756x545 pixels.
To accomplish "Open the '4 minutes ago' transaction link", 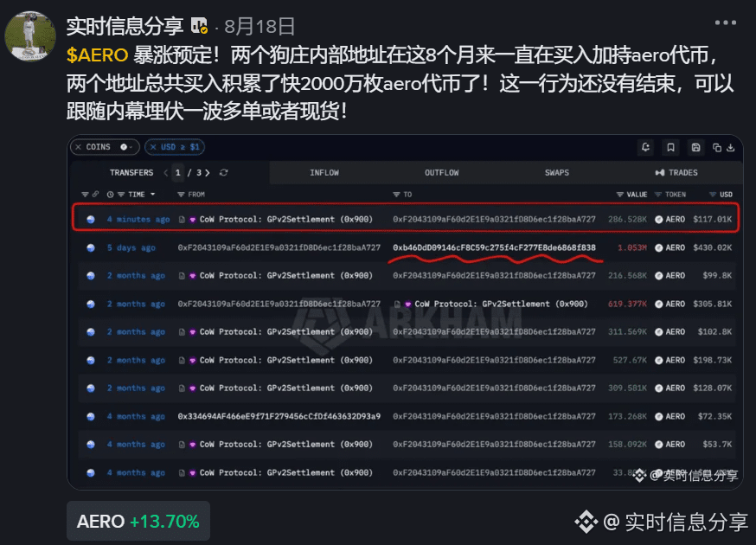I will 138,220.
